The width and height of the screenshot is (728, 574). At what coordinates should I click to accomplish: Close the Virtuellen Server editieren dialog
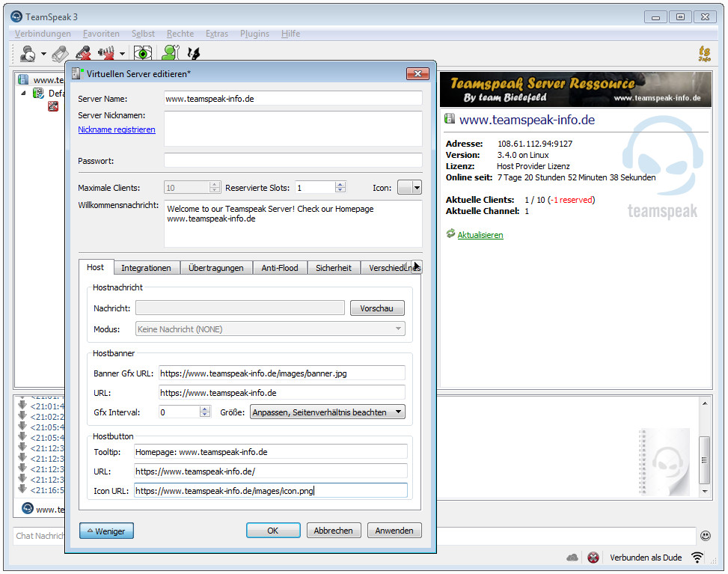[417, 74]
